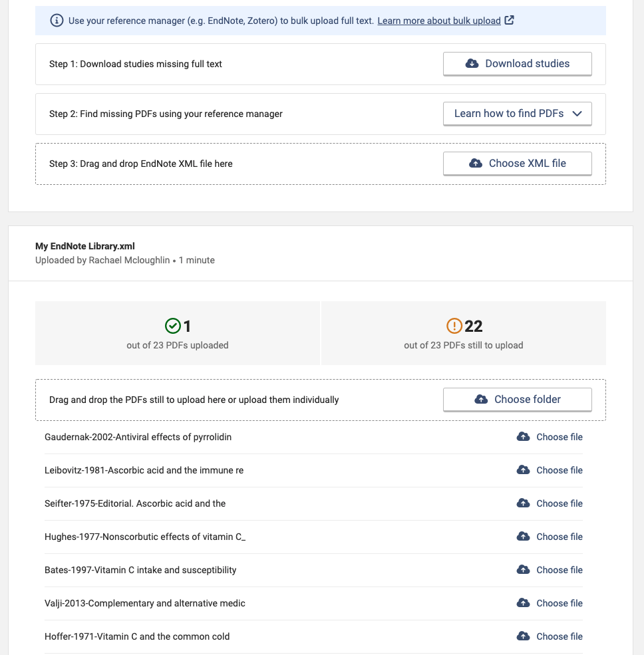
Task: Click the 1 PDFs uploaded summary panel
Action: (178, 333)
